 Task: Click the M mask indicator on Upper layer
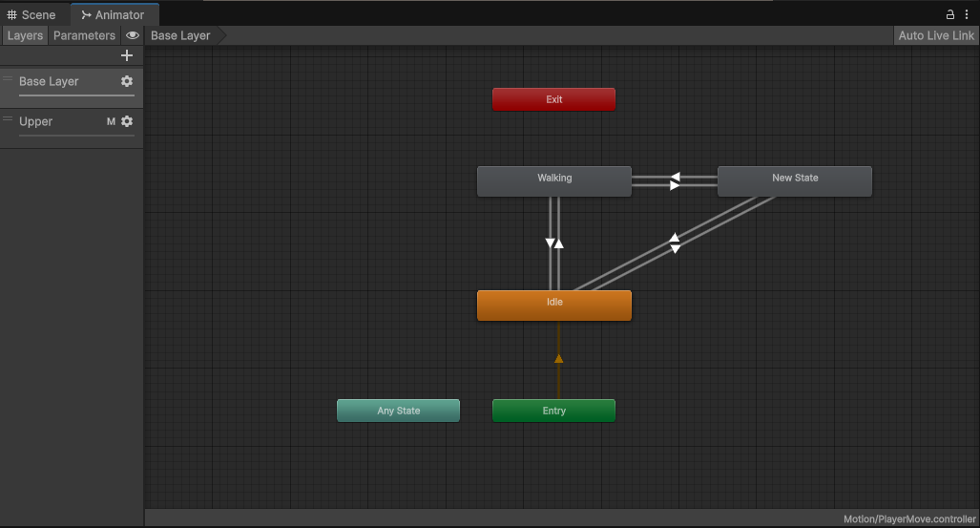click(111, 121)
